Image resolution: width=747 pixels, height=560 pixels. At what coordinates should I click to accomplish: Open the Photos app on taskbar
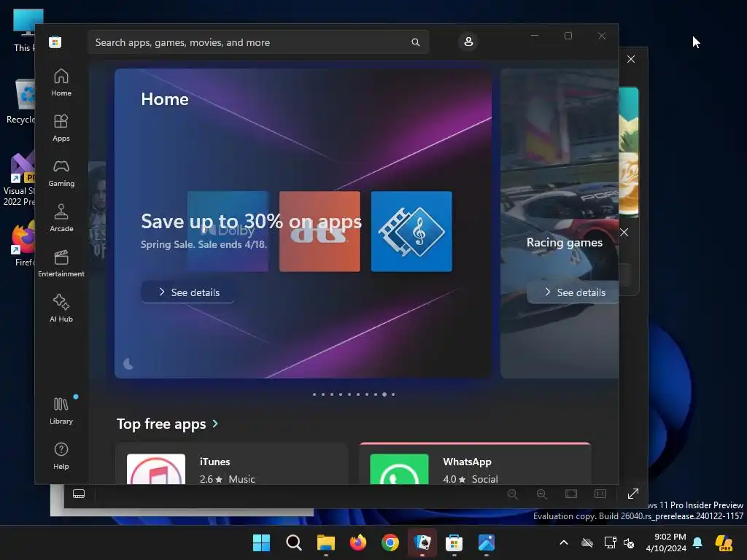click(x=487, y=542)
